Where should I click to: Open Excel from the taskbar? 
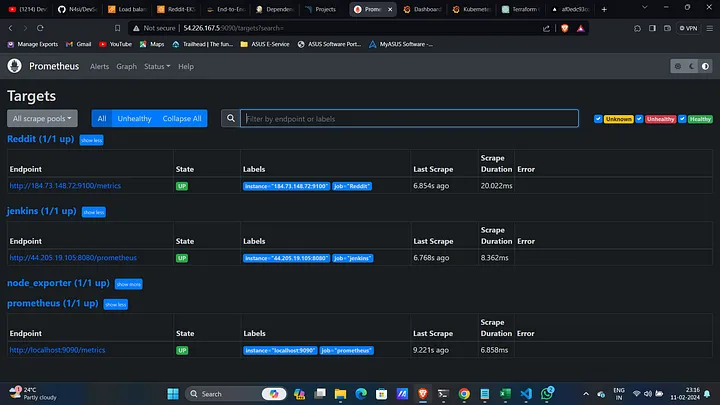point(505,394)
